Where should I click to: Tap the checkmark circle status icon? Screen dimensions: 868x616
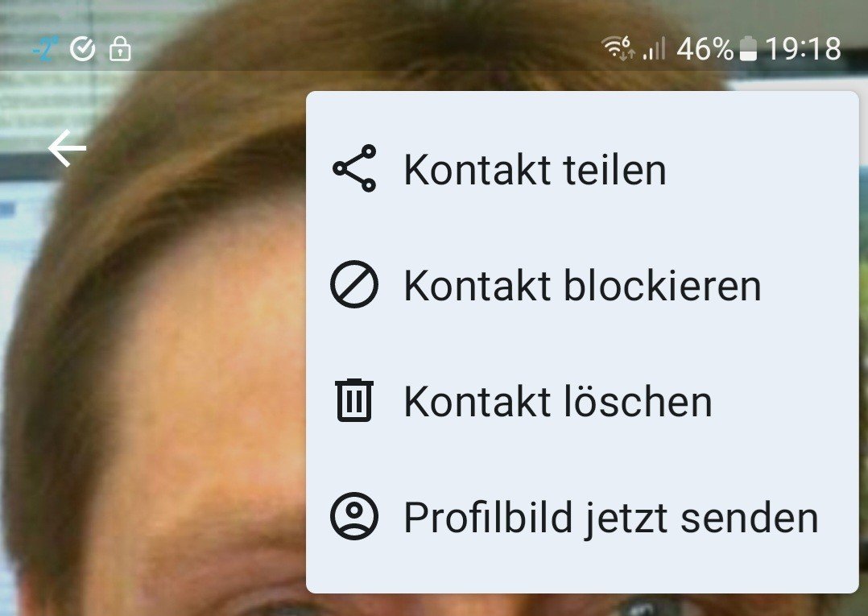(82, 49)
